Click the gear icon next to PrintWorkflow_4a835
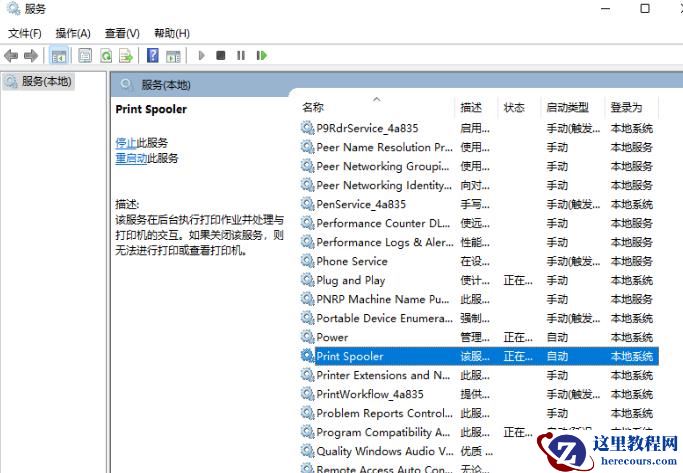The width and height of the screenshot is (683, 473). click(x=308, y=394)
